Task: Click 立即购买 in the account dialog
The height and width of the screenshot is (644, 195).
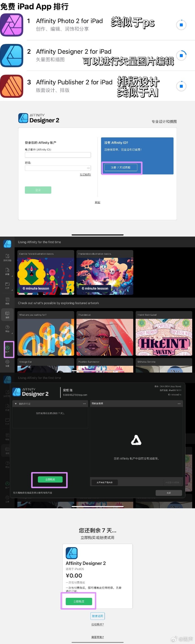Action: [x=50, y=479]
